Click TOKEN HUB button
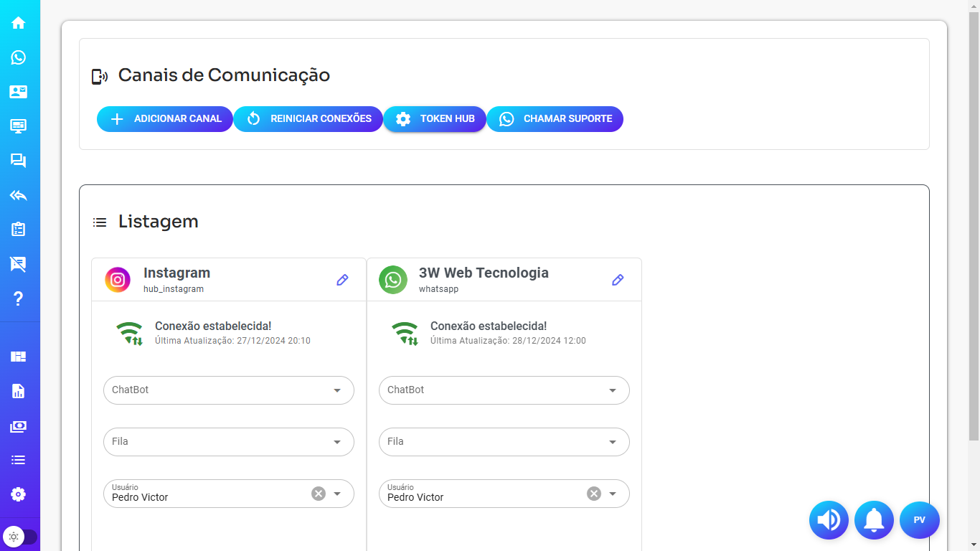980x551 pixels. pyautogui.click(x=435, y=119)
